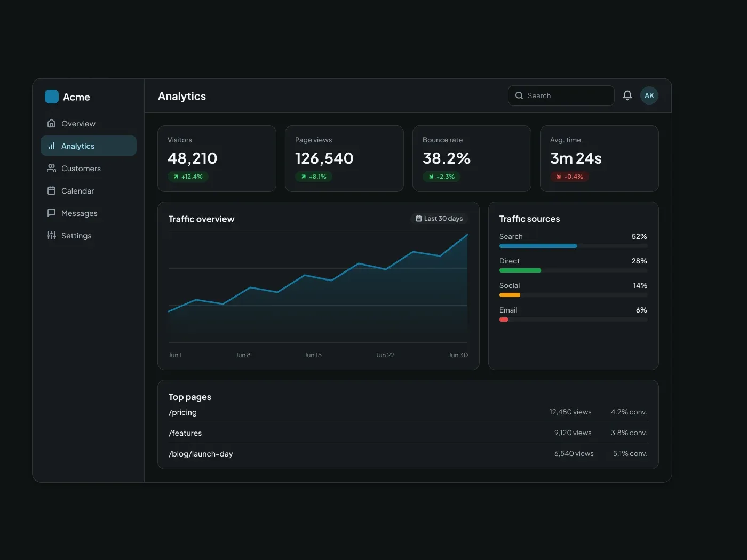747x560 pixels.
Task: Click the Direct source label
Action: (510, 261)
